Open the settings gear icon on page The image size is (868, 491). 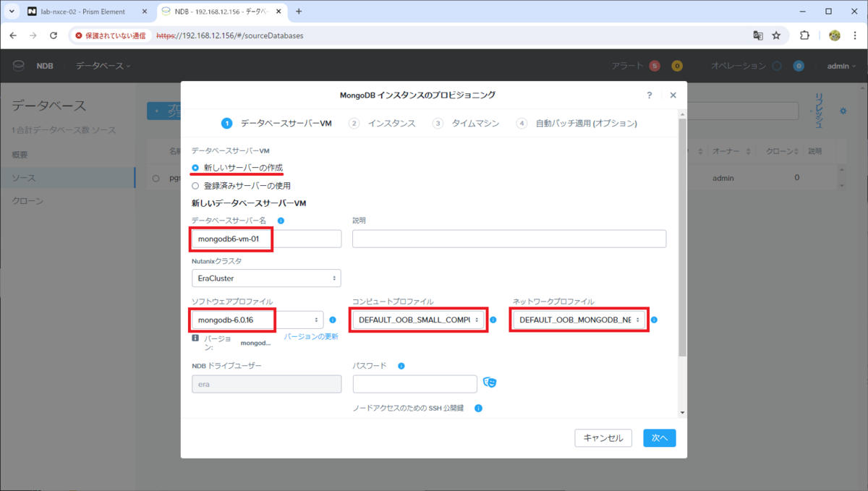click(843, 111)
